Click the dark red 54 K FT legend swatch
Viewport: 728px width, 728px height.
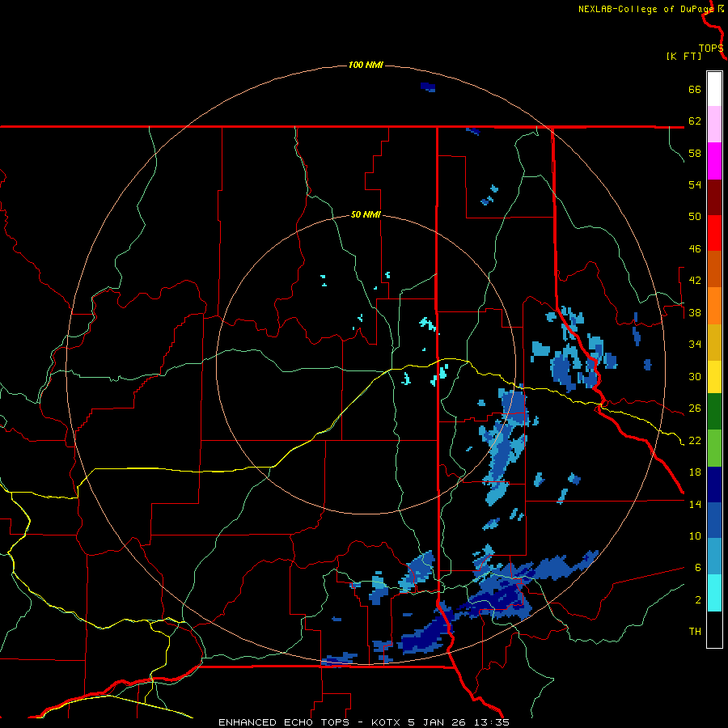714,197
